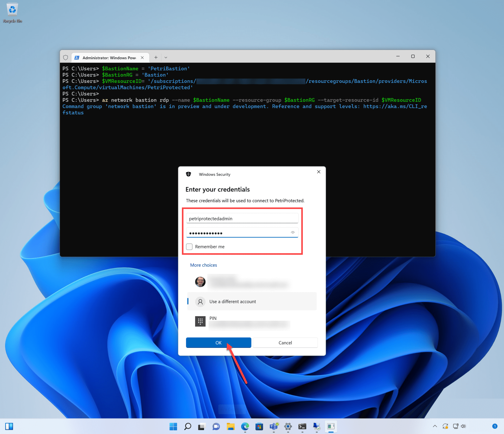Click the $BastionName = 'PetriBastion' line
504x434 pixels.
click(x=126, y=68)
